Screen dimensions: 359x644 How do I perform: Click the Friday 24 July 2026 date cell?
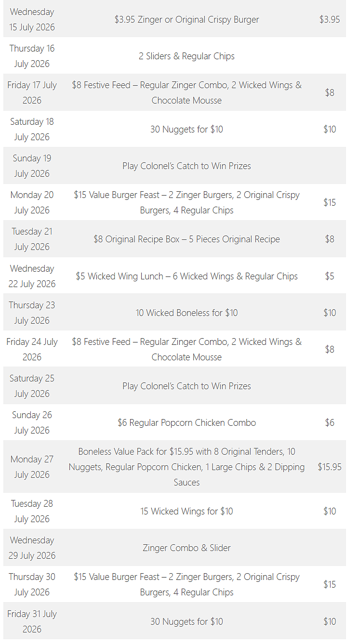32,349
